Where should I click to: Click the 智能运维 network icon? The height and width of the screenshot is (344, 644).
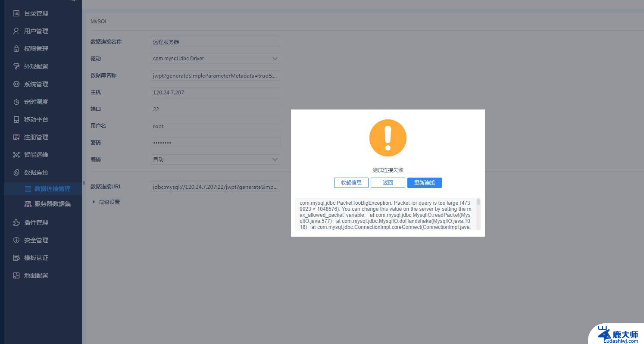(16, 155)
